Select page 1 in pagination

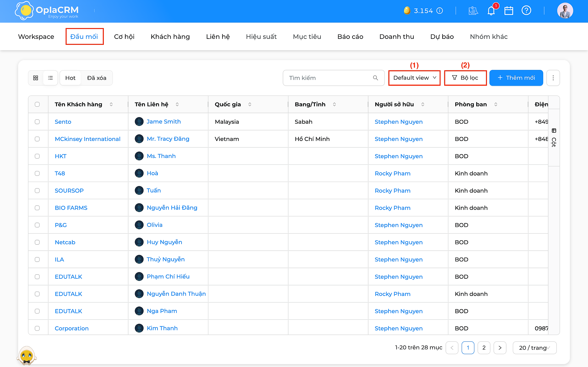click(x=468, y=348)
